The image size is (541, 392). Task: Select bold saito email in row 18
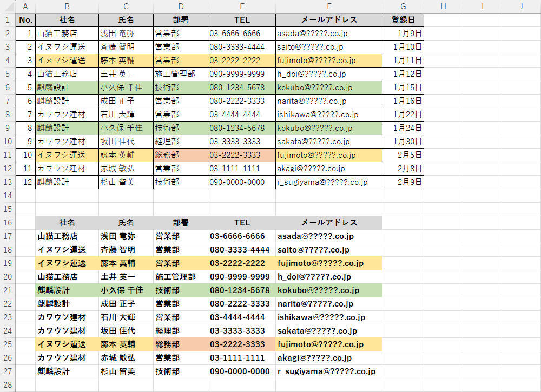[x=329, y=250]
